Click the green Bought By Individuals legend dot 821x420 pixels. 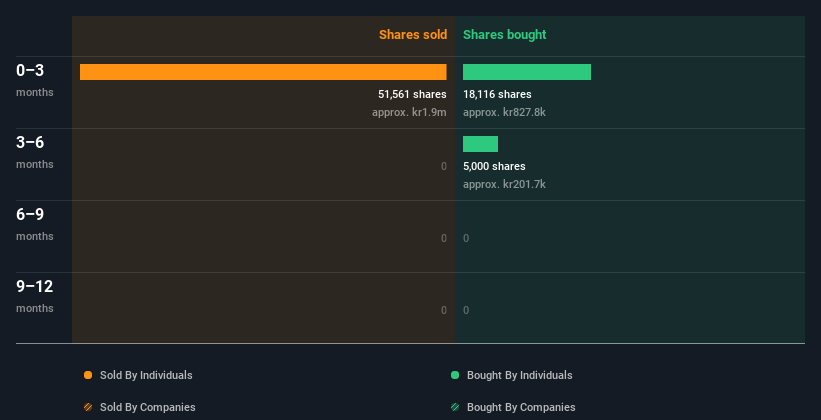[x=455, y=375]
